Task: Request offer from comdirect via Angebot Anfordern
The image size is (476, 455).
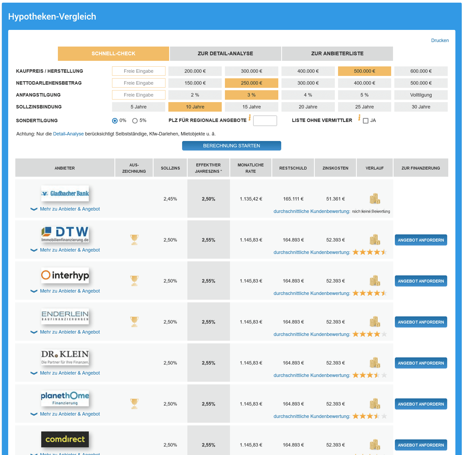Action: pyautogui.click(x=421, y=445)
